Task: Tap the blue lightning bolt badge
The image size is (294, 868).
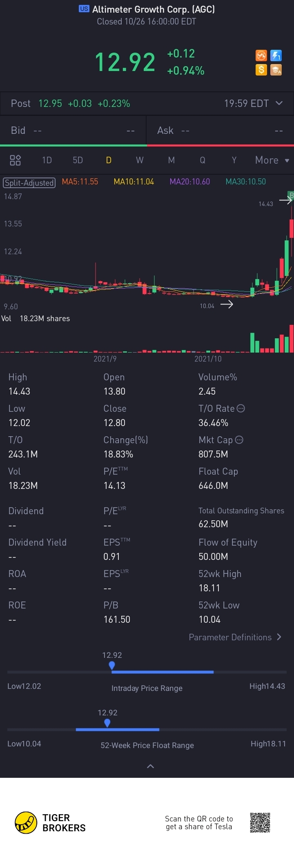Action: tap(276, 55)
